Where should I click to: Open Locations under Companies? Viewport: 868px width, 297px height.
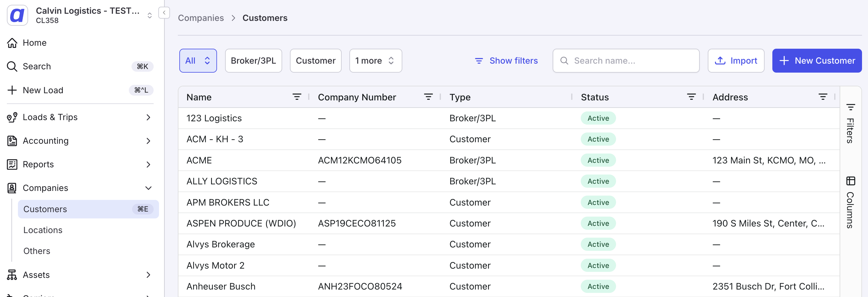tap(43, 230)
